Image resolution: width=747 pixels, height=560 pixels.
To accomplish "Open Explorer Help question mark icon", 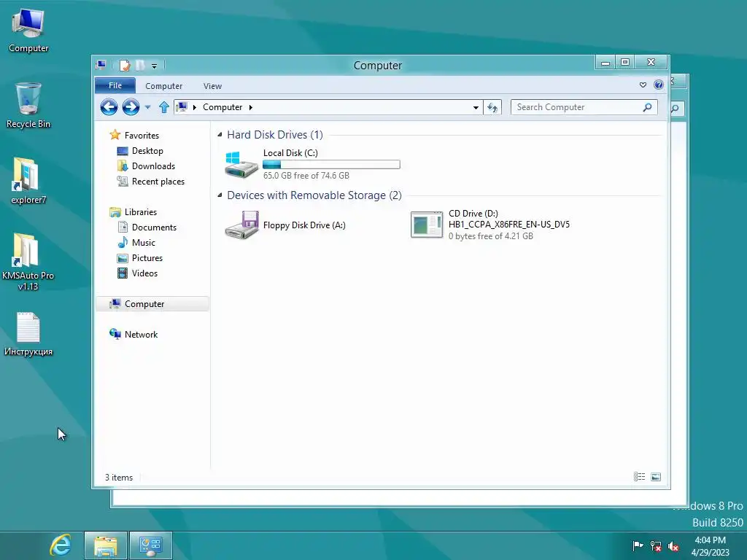I will [659, 85].
